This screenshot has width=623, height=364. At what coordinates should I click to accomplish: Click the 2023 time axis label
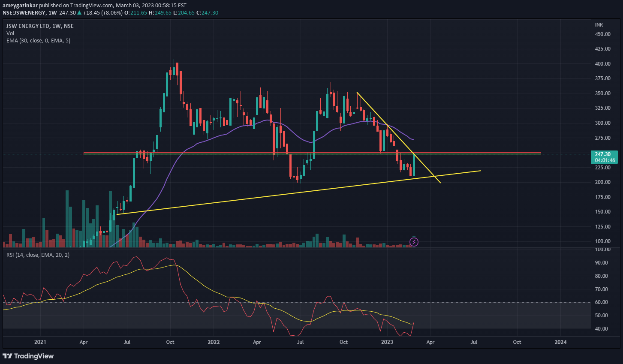click(x=387, y=342)
